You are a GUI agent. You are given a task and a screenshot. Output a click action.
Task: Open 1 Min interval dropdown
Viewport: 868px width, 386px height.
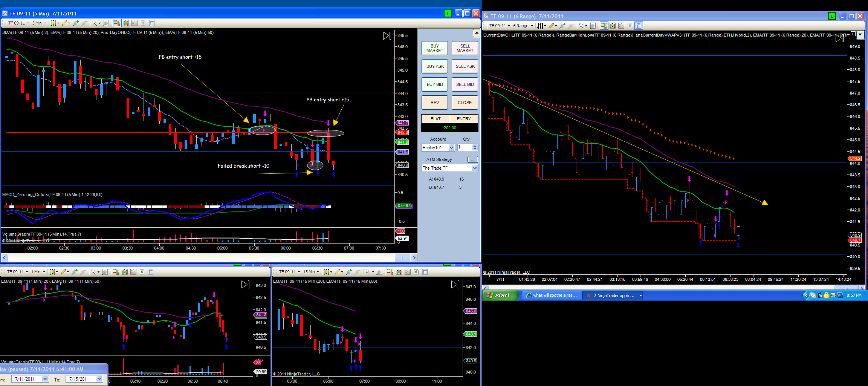pos(38,272)
